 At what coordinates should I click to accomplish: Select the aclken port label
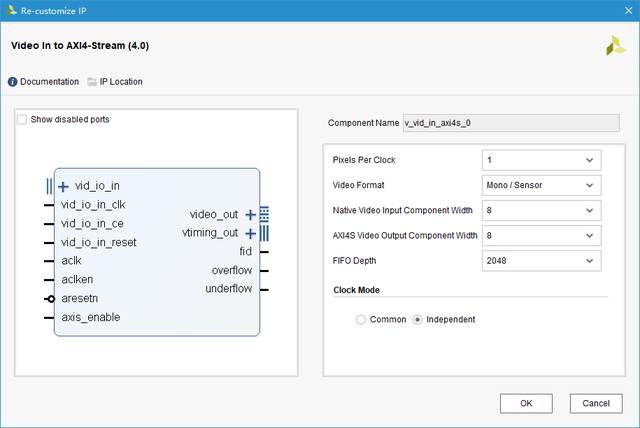tap(78, 279)
